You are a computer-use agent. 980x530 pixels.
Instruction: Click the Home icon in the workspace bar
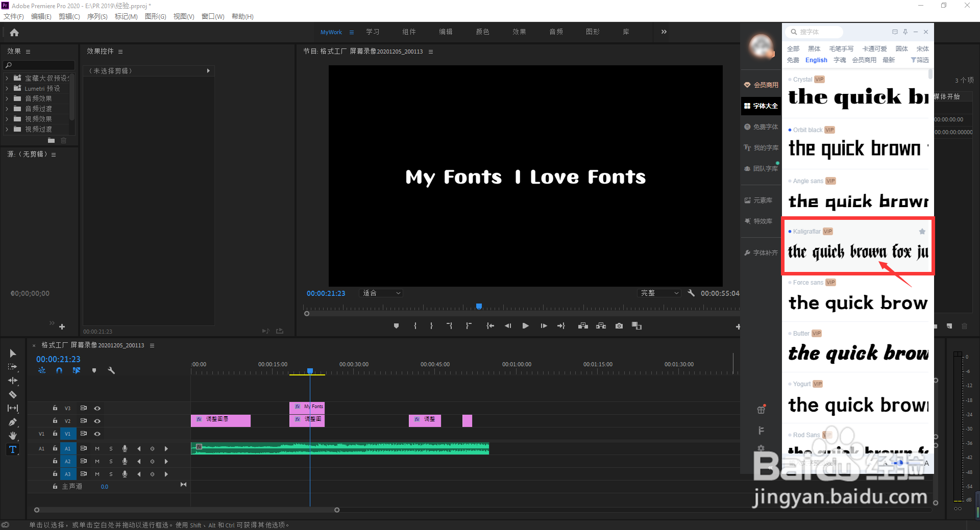[x=14, y=32]
